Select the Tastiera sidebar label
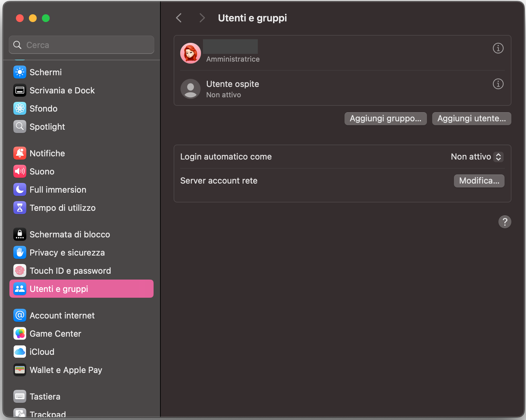Viewport: 526px width, 420px height. coord(45,397)
